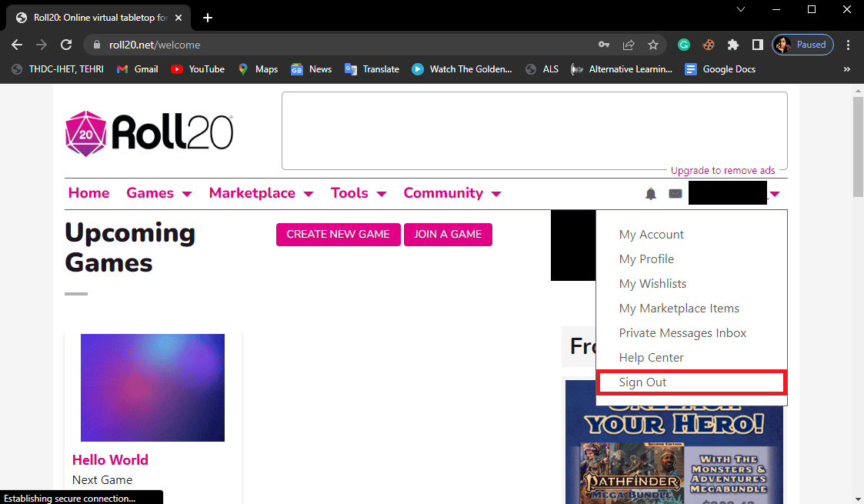Click the browser back arrow

point(17,45)
